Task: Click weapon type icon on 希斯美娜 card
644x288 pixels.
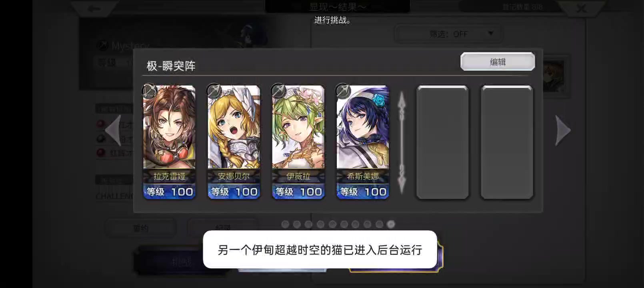Action: [x=343, y=91]
